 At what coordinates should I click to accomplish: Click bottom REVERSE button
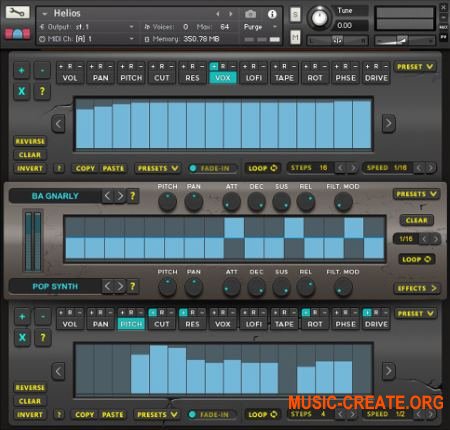pyautogui.click(x=30, y=388)
